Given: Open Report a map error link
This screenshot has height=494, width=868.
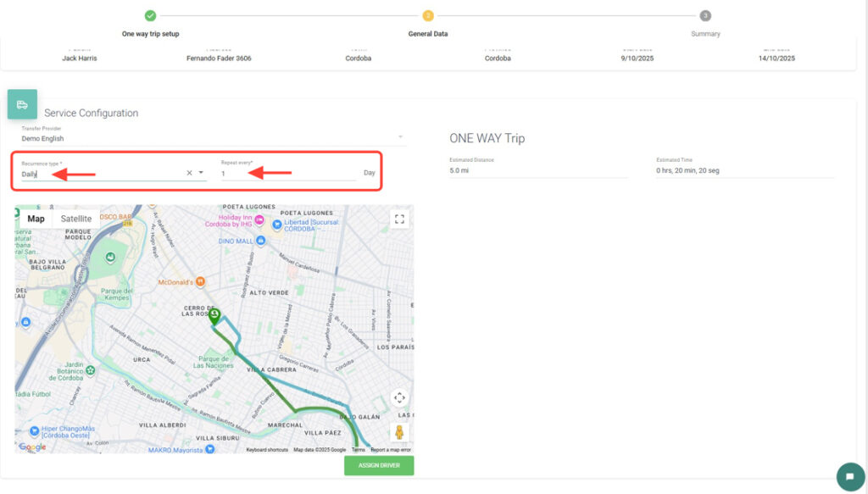Looking at the screenshot, I should [391, 450].
